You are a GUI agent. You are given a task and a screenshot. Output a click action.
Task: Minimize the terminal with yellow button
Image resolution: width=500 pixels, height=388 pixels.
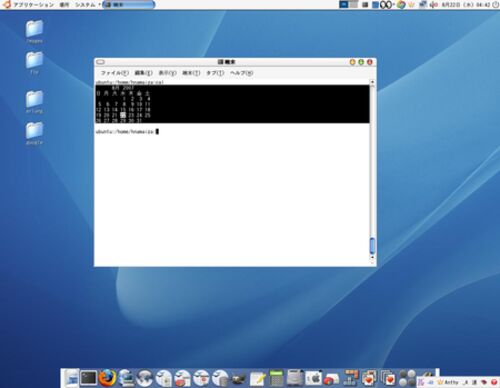pyautogui.click(x=352, y=62)
